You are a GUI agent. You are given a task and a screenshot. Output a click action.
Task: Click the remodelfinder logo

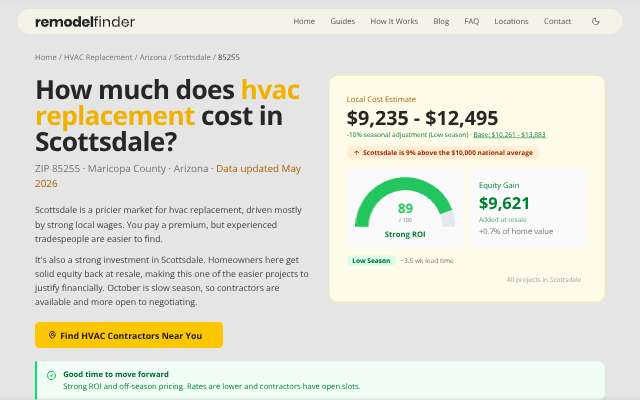pyautogui.click(x=85, y=22)
